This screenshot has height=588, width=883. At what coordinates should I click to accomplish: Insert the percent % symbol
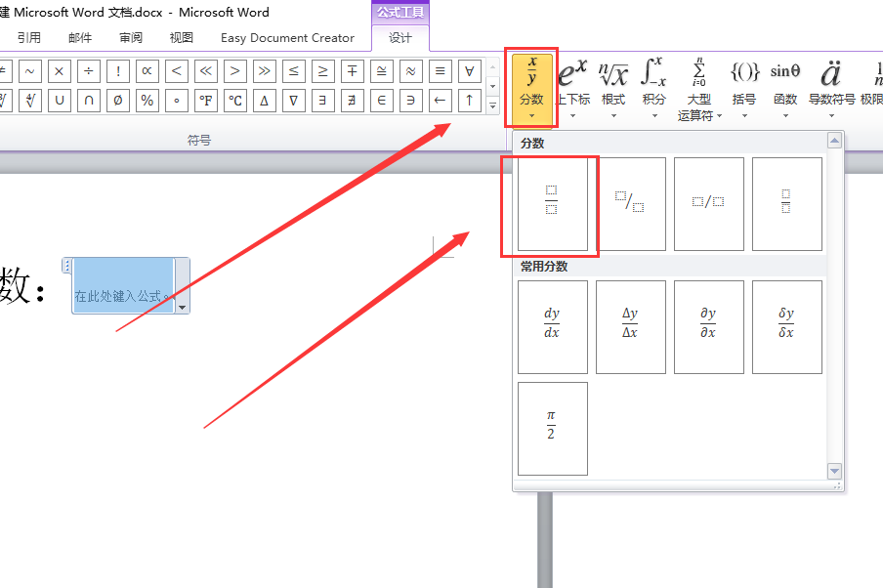point(147,101)
